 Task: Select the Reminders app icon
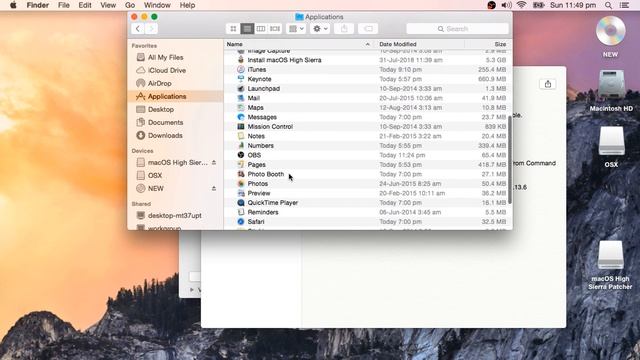[241, 212]
